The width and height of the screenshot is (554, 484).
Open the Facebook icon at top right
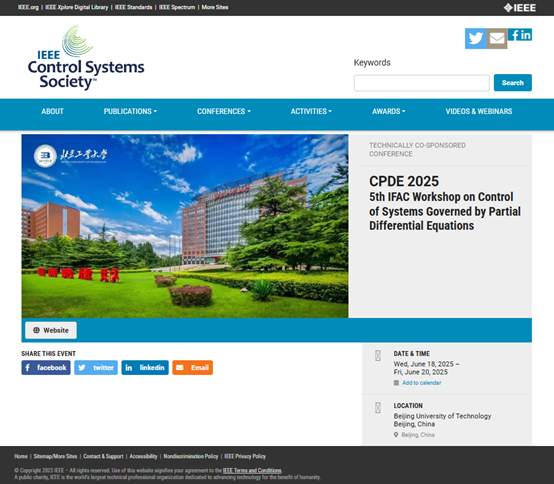coord(514,35)
